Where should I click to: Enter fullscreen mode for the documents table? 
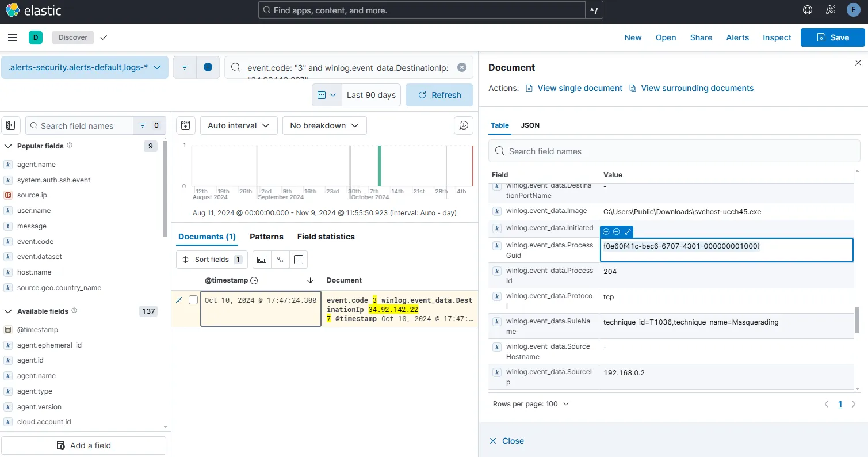299,260
